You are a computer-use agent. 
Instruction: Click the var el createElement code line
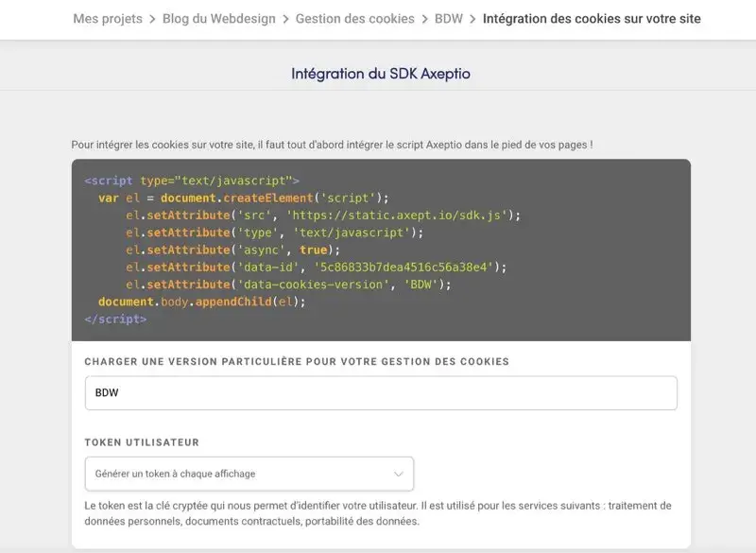(244, 199)
